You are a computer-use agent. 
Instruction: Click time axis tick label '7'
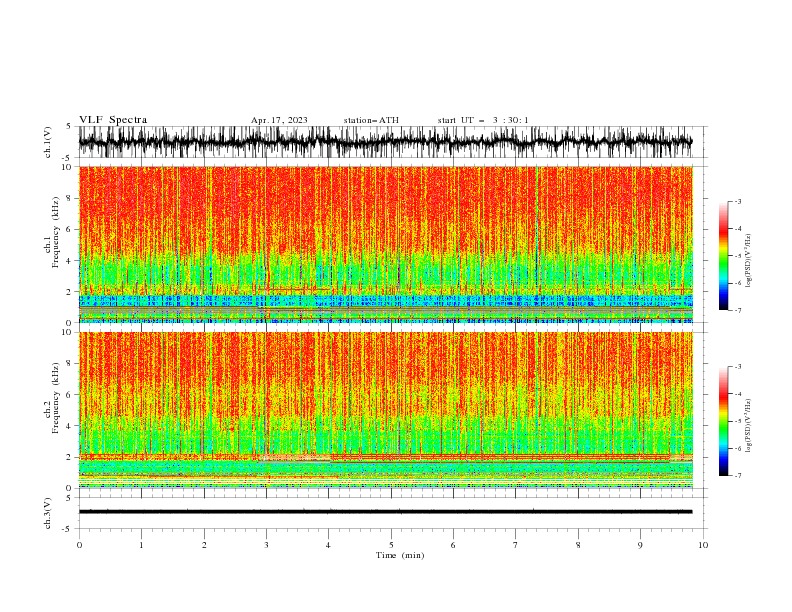pos(516,545)
